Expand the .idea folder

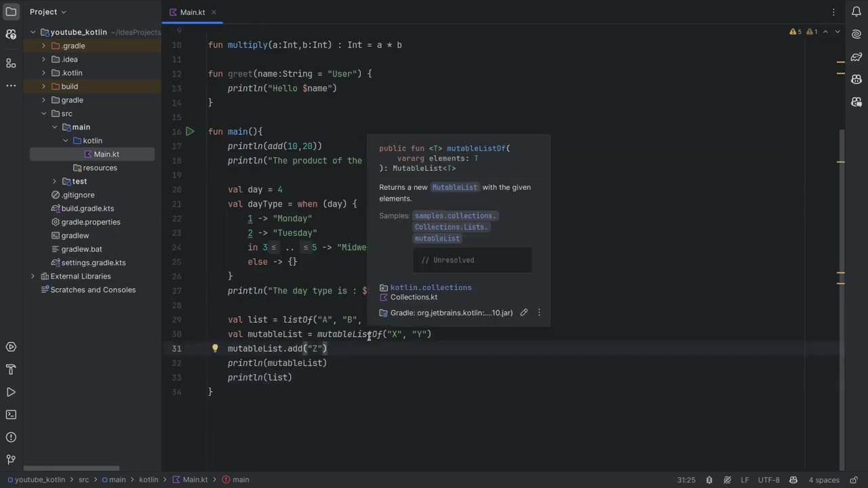(x=43, y=59)
